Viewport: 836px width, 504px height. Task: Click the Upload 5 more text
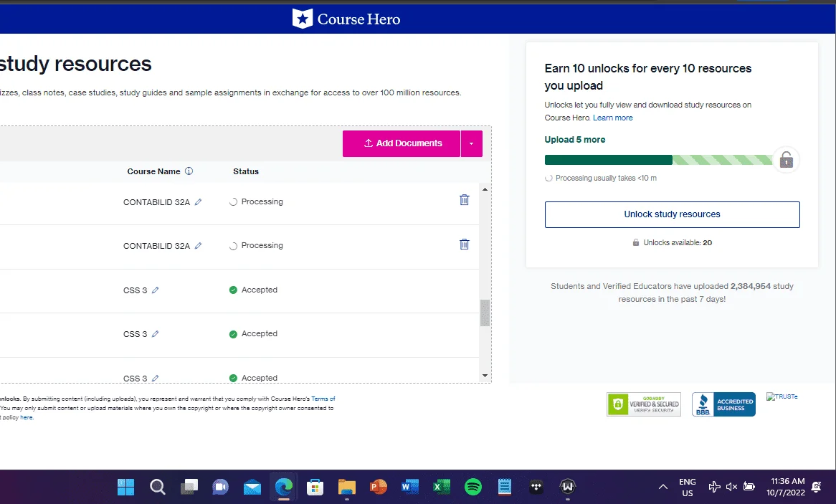575,140
